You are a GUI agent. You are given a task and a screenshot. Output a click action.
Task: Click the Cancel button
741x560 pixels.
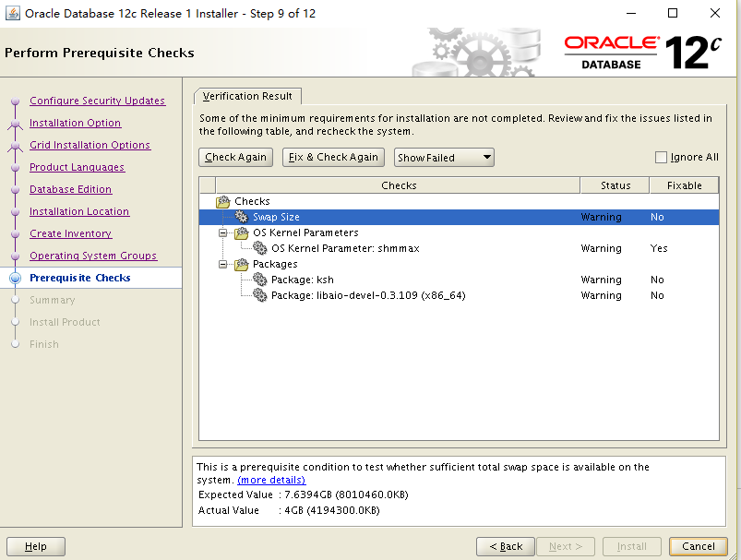[x=699, y=546]
